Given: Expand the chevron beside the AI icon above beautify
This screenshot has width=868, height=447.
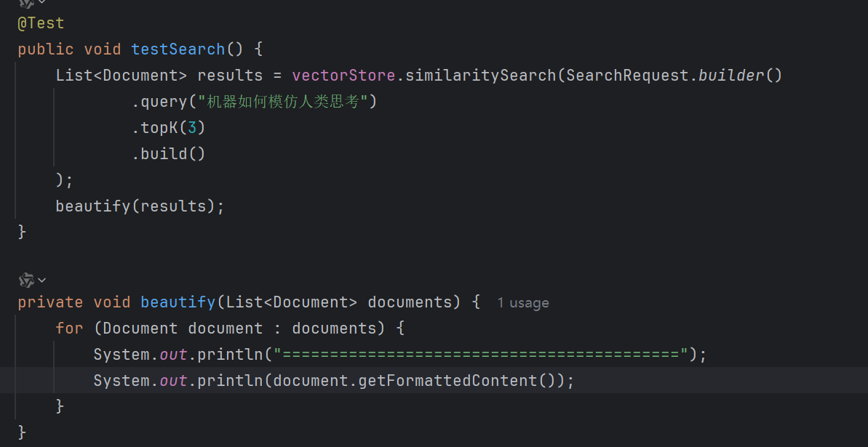Looking at the screenshot, I should [x=42, y=281].
